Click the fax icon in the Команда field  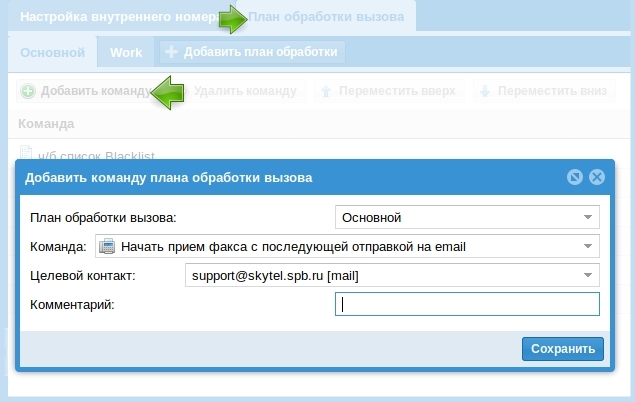point(109,246)
